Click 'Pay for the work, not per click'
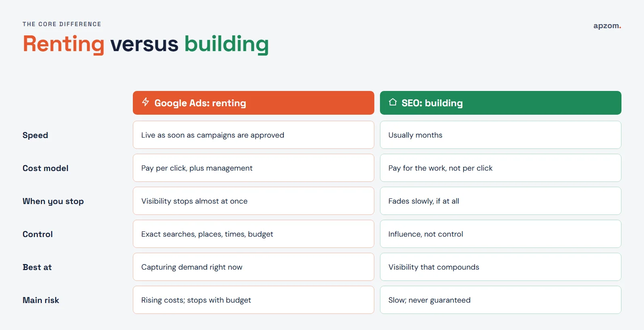This screenshot has height=330, width=644. tap(501, 168)
